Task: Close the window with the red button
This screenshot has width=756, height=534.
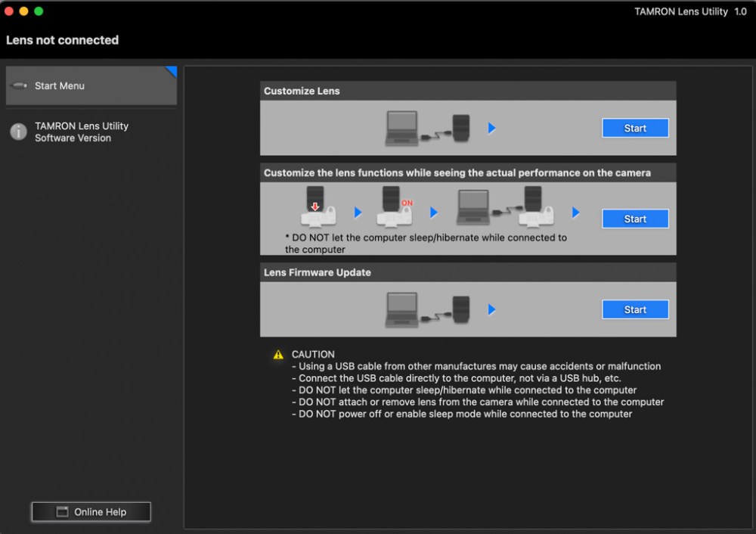Action: click(x=8, y=11)
